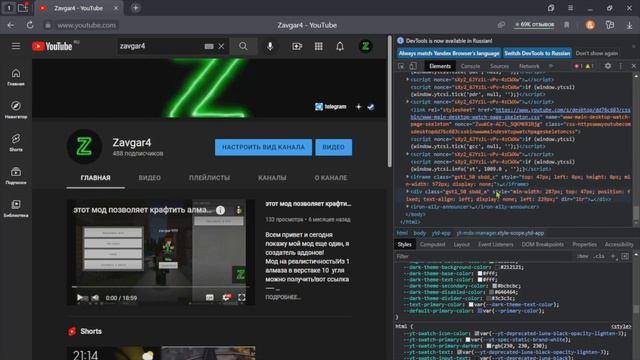Activate DevTools element inspector picker
Viewport: 640px width, 360px height.
coord(401,66)
